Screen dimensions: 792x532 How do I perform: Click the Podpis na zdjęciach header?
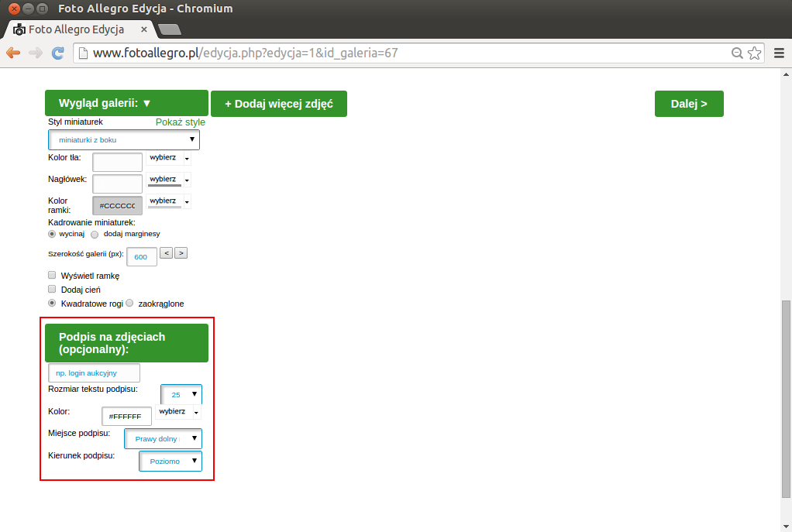point(127,343)
